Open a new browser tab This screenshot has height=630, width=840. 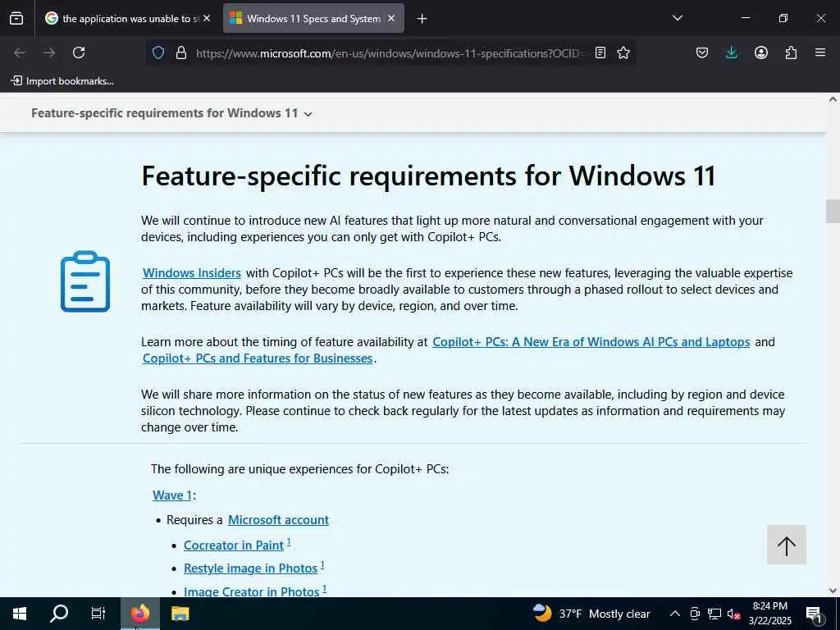[x=422, y=19]
